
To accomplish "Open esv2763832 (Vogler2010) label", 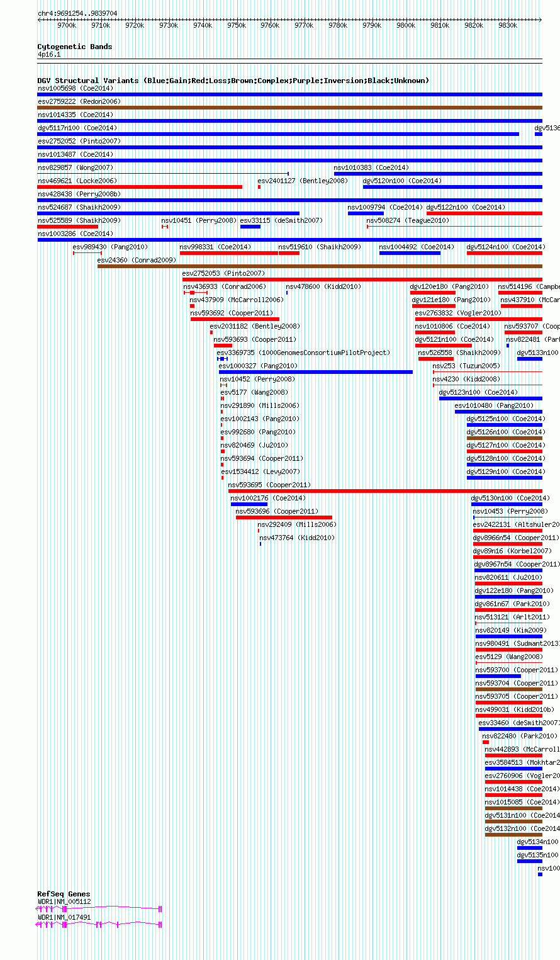I will click(459, 313).
